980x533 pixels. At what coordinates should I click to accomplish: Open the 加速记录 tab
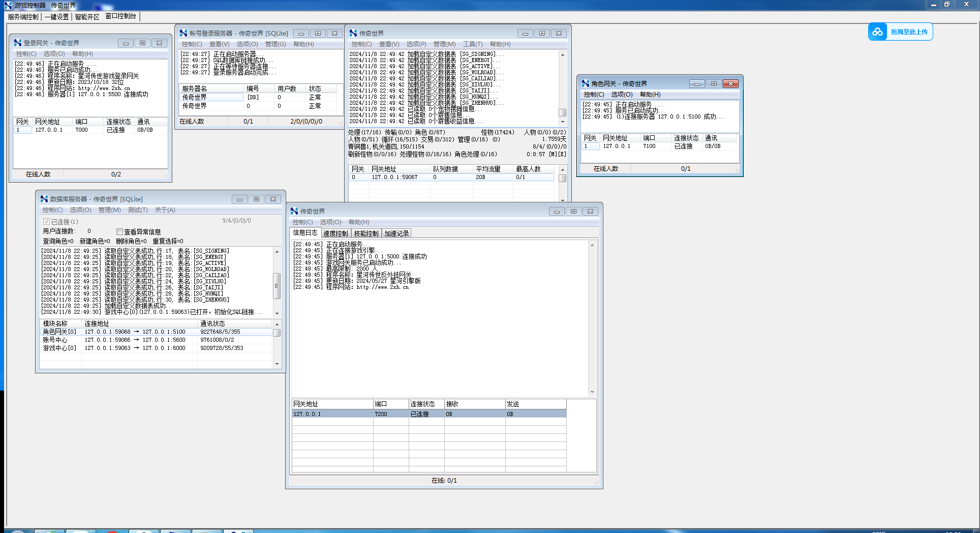[396, 233]
